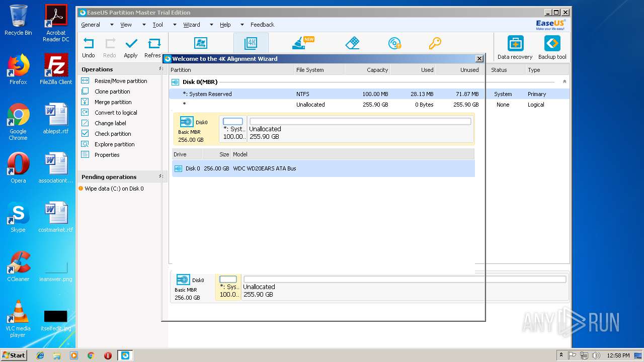Click the Clone partition icon

click(x=85, y=92)
